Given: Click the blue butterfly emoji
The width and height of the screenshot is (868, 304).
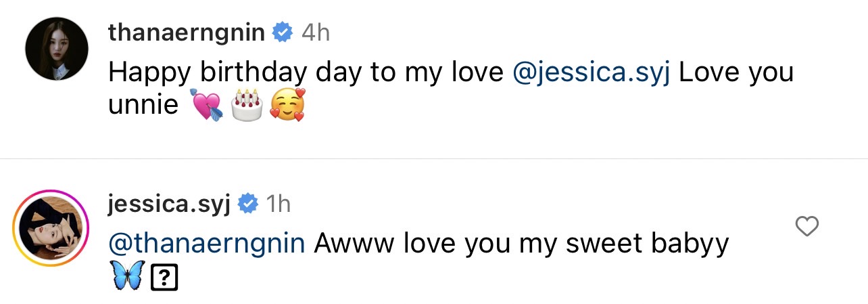Looking at the screenshot, I should tap(127, 278).
